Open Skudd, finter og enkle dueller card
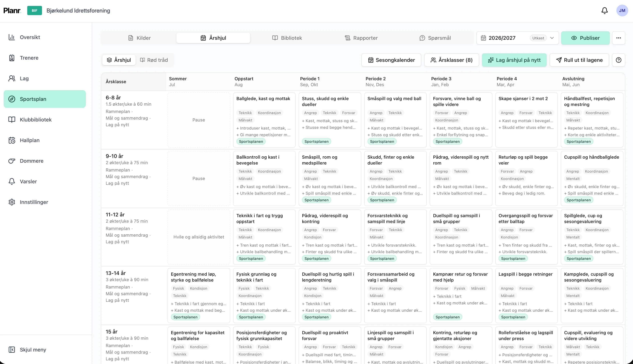This screenshot has height=364, width=633. click(395, 179)
